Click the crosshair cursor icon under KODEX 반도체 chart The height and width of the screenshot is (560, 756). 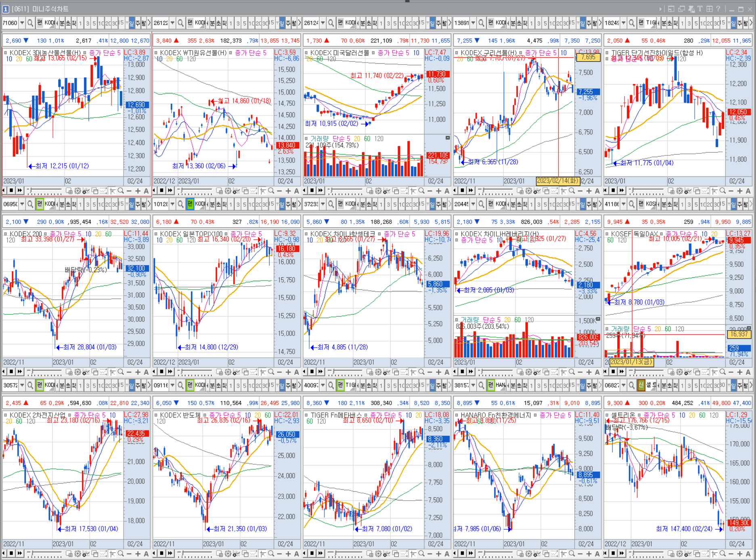coord(263,553)
